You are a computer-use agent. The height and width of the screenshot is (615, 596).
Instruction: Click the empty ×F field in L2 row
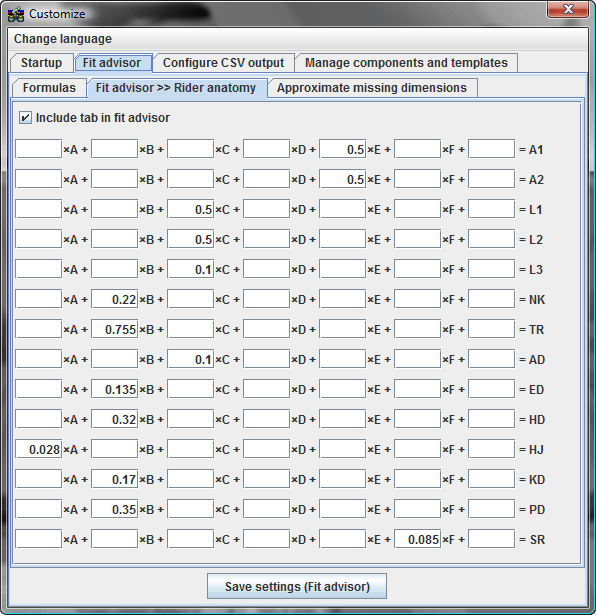point(417,239)
